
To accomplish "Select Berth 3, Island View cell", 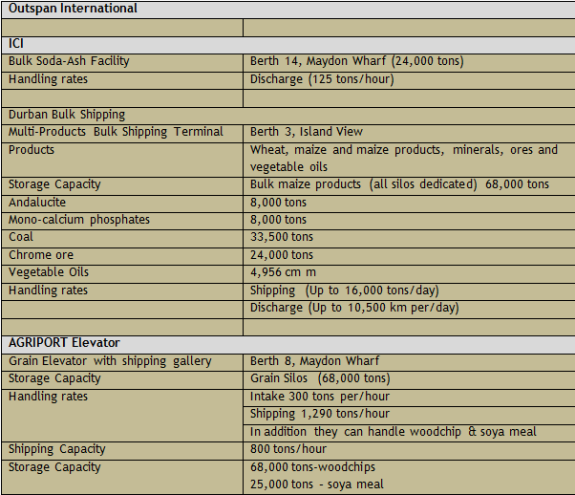I will point(409,133).
